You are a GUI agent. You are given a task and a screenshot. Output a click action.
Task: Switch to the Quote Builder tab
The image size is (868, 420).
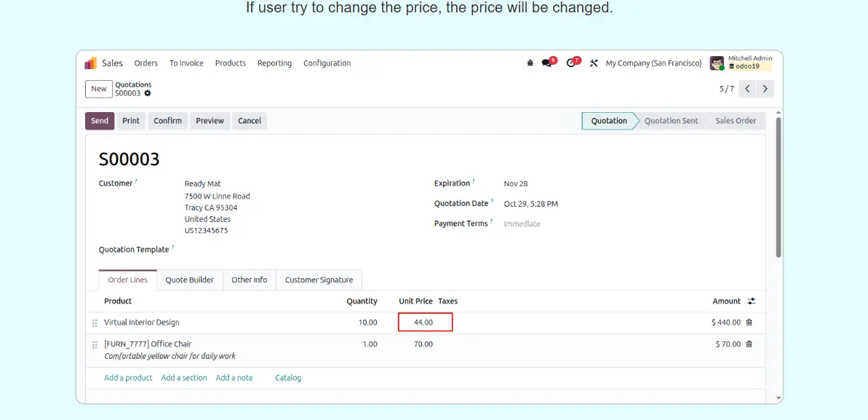pos(189,280)
